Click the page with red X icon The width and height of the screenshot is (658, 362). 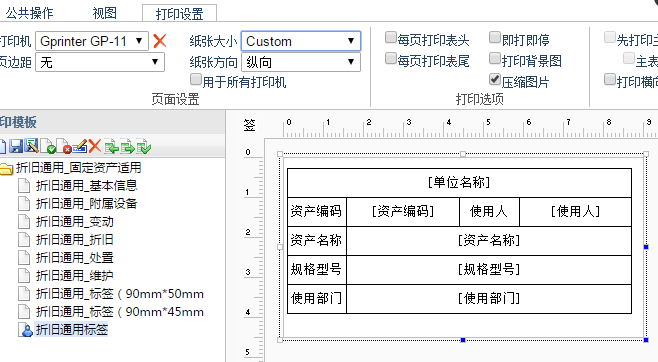pos(64,146)
